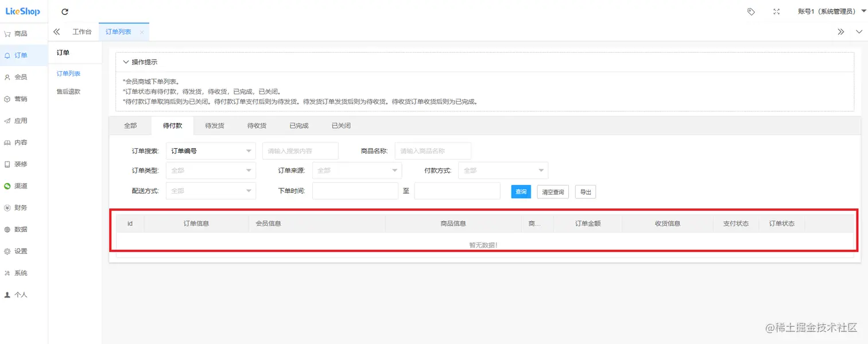
Task: Click the 导出 button
Action: pyautogui.click(x=586, y=192)
